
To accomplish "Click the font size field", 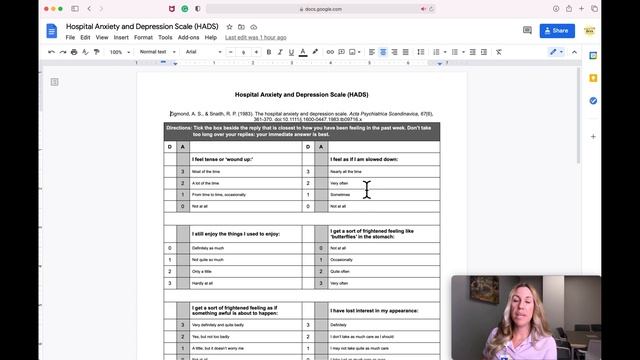I will pyautogui.click(x=243, y=52).
